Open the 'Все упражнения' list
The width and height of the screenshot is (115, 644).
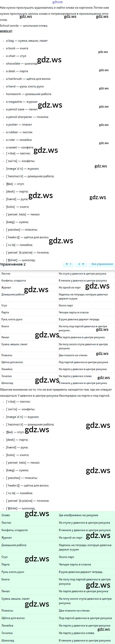tap(102, 264)
